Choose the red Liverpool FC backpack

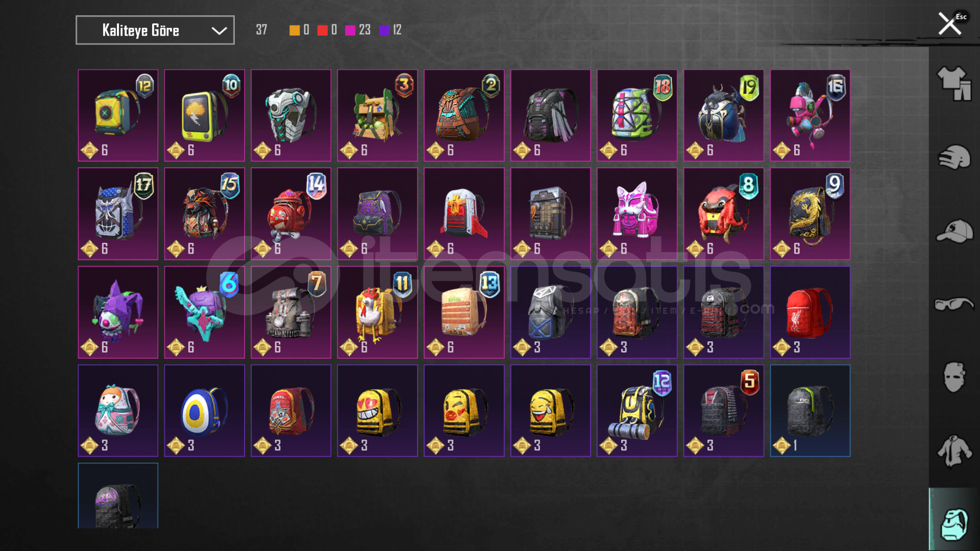[810, 312]
